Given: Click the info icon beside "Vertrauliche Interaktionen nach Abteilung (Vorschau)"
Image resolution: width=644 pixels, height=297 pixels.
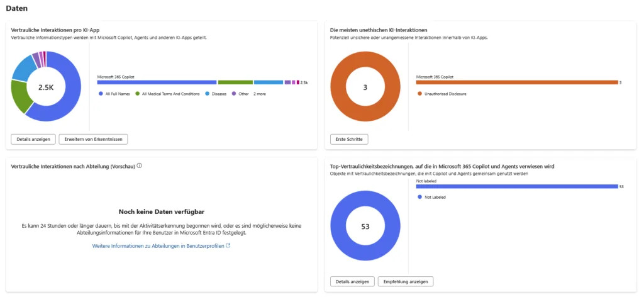Looking at the screenshot, I should [139, 166].
